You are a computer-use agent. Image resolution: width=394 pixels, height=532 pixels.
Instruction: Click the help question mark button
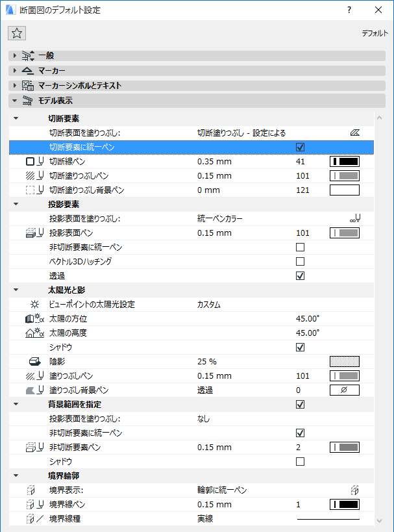pyautogui.click(x=349, y=10)
